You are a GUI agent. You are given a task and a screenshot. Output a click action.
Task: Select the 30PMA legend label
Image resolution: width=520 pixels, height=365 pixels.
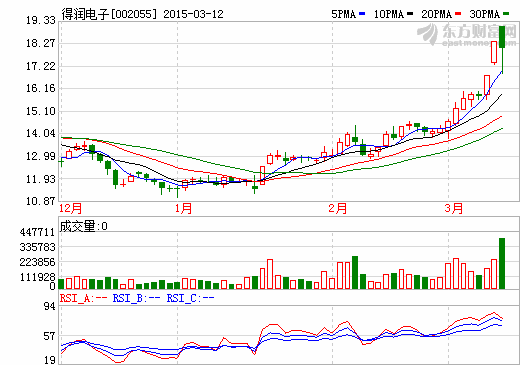(485, 14)
